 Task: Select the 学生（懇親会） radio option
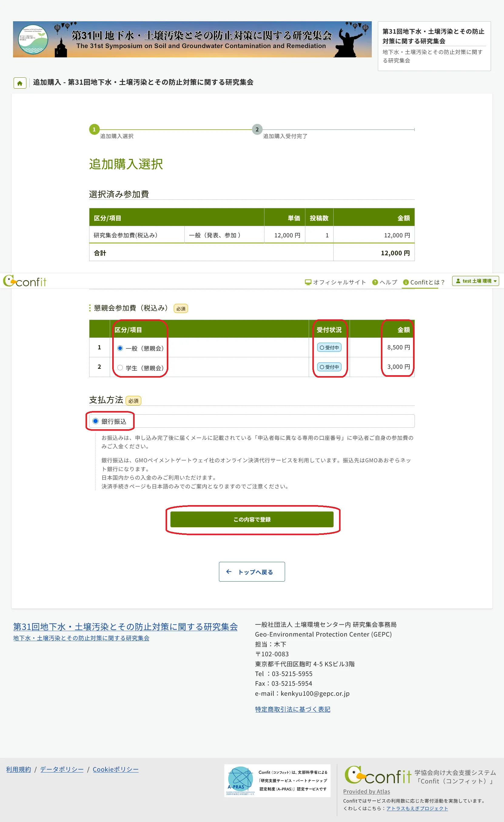(120, 368)
